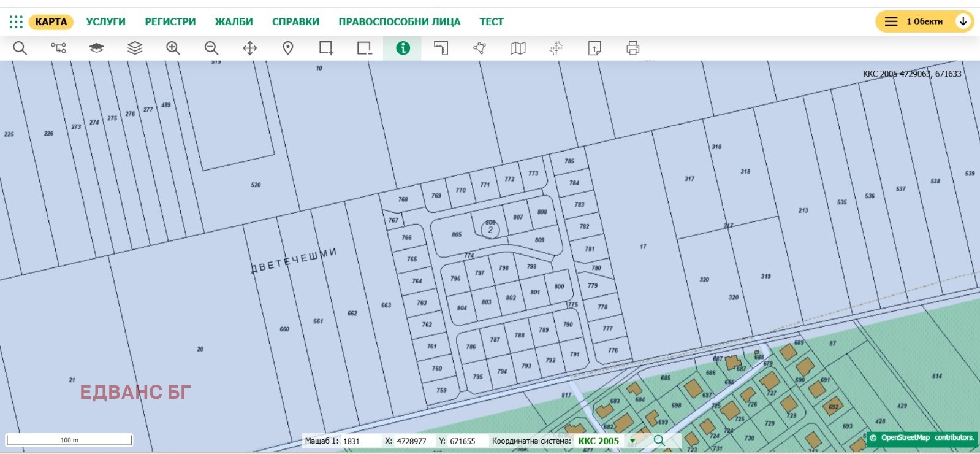Image resolution: width=980 pixels, height=454 pixels.
Task: Switch to the РЕГИСТРИ tab
Action: (x=170, y=22)
